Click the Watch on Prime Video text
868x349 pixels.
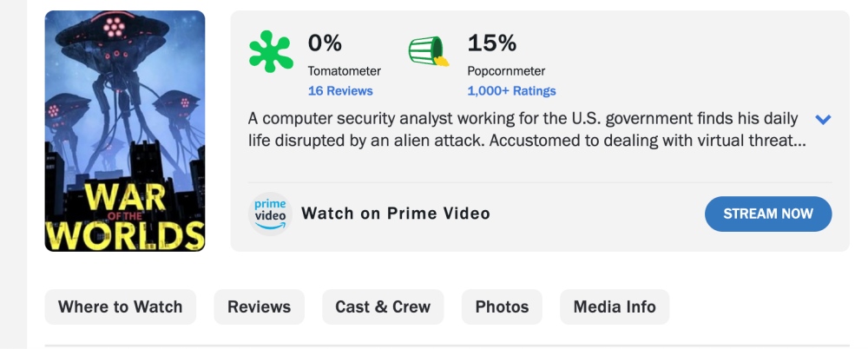[x=396, y=214]
